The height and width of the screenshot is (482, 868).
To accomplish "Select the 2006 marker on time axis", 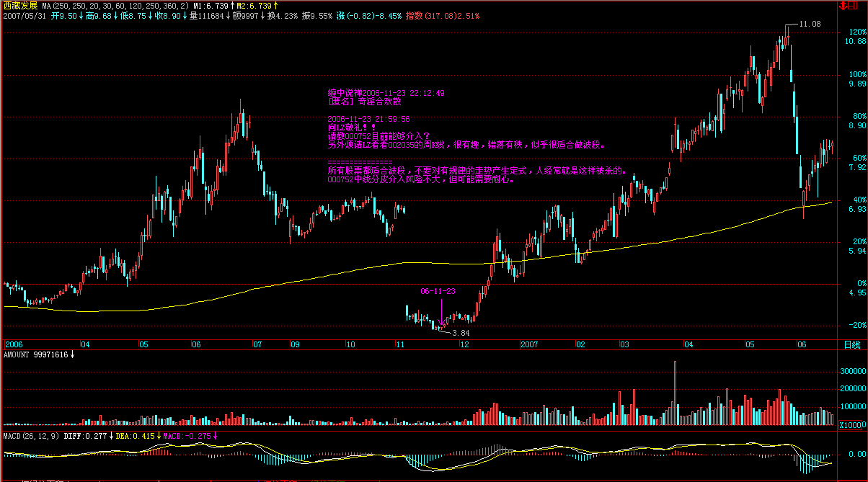I will 14,344.
